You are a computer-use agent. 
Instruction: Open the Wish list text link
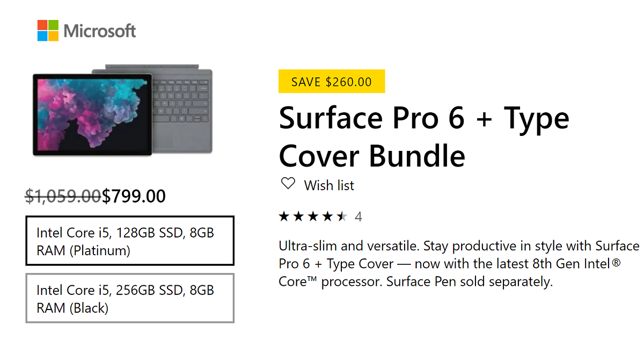pos(329,185)
